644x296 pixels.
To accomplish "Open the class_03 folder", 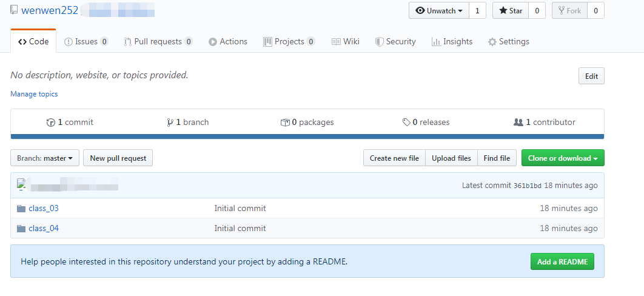I will [44, 208].
